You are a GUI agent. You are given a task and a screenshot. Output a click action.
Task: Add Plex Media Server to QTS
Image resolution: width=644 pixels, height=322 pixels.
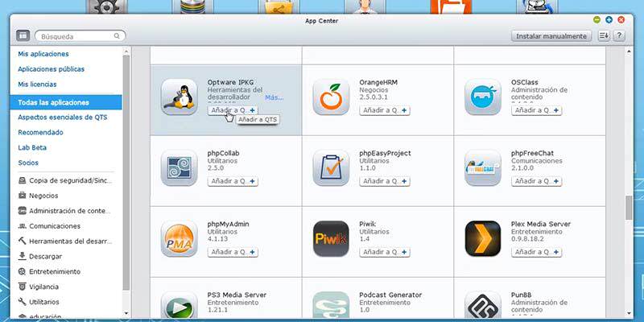tap(536, 252)
